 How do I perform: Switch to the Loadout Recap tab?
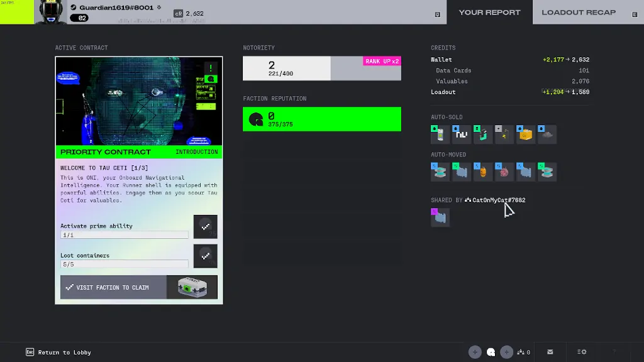tap(579, 13)
